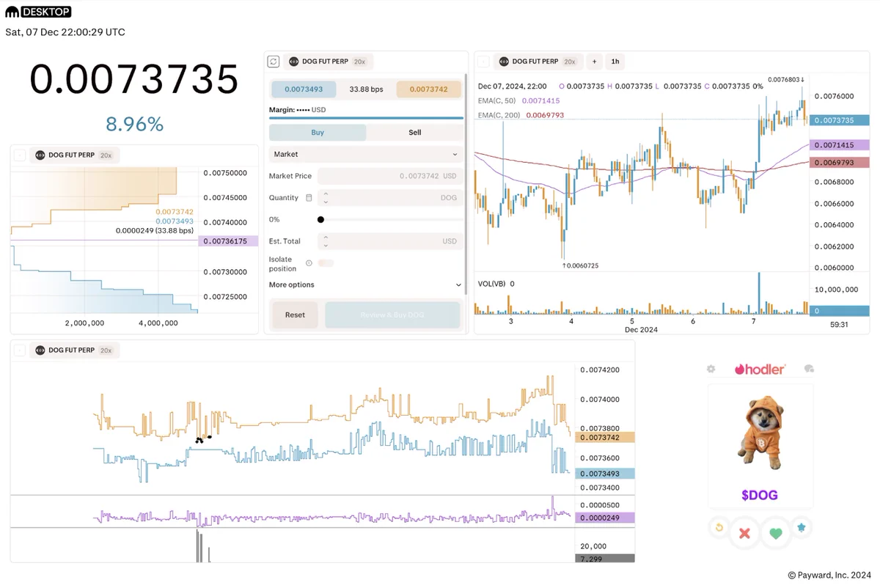Click the hodler flame logo

760,369
